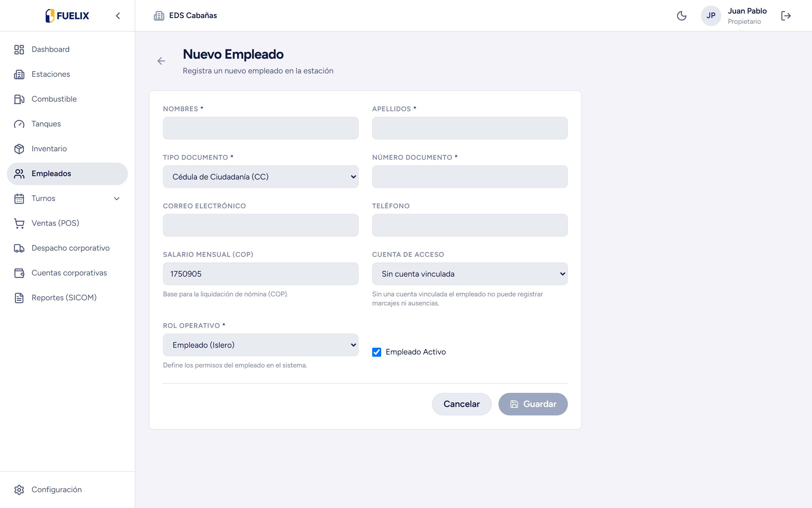Screen dimensions: 812x508
Task: Click the station building icon by EDS Cabañas
Action: click(x=159, y=16)
